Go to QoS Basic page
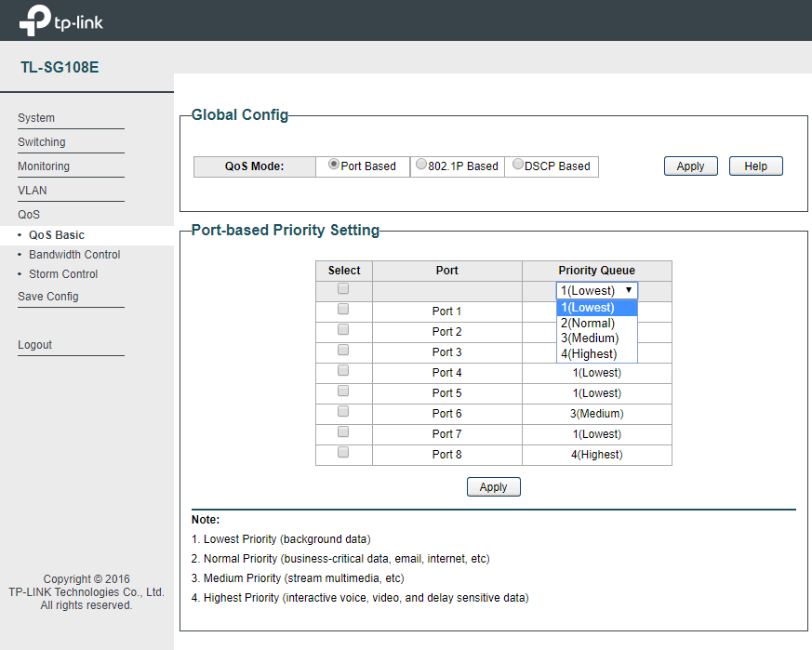Viewport: 812px width, 650px height. pyautogui.click(x=57, y=235)
